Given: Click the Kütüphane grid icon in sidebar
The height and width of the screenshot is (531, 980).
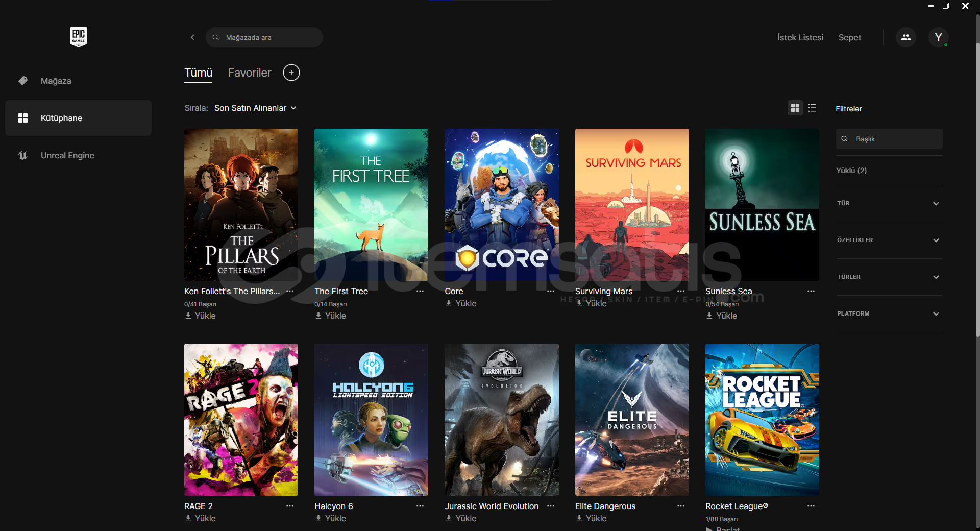Looking at the screenshot, I should pyautogui.click(x=23, y=118).
